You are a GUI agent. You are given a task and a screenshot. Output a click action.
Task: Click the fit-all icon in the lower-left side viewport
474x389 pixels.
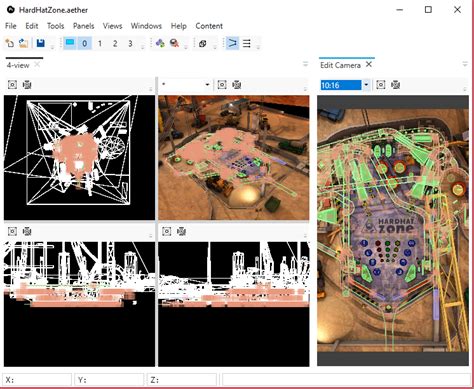(27, 231)
